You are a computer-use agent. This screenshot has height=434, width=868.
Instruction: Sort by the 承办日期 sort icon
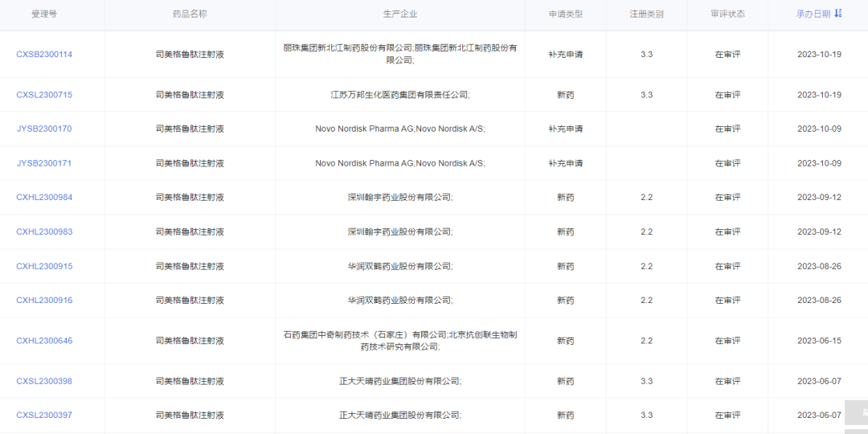[x=838, y=14]
